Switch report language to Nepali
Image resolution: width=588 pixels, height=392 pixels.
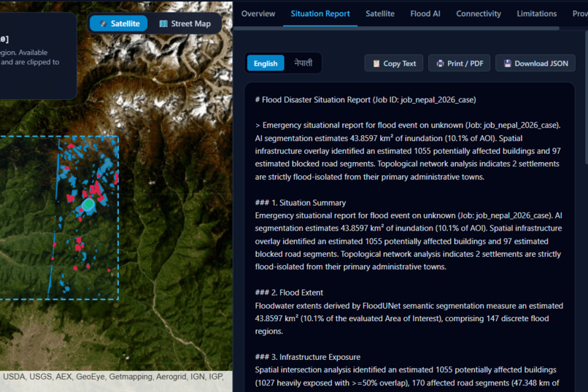coord(303,64)
